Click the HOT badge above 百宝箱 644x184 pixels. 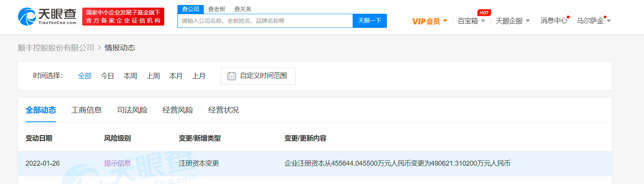pyautogui.click(x=484, y=13)
